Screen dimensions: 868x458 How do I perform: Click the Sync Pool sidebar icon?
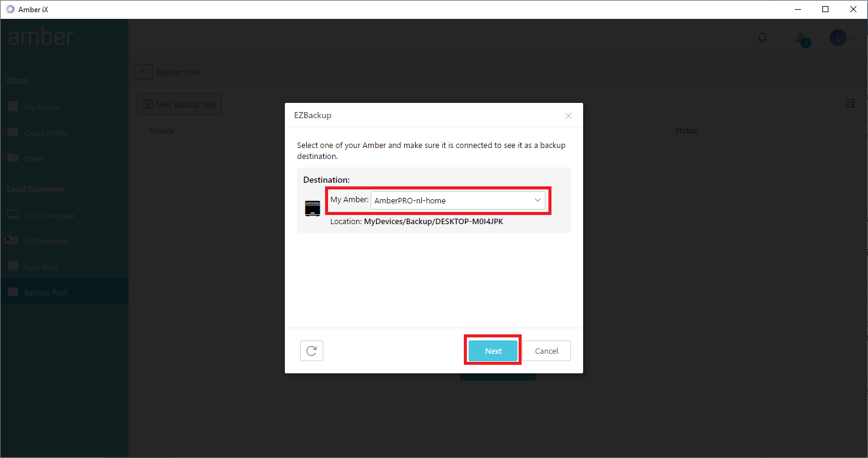click(x=13, y=266)
